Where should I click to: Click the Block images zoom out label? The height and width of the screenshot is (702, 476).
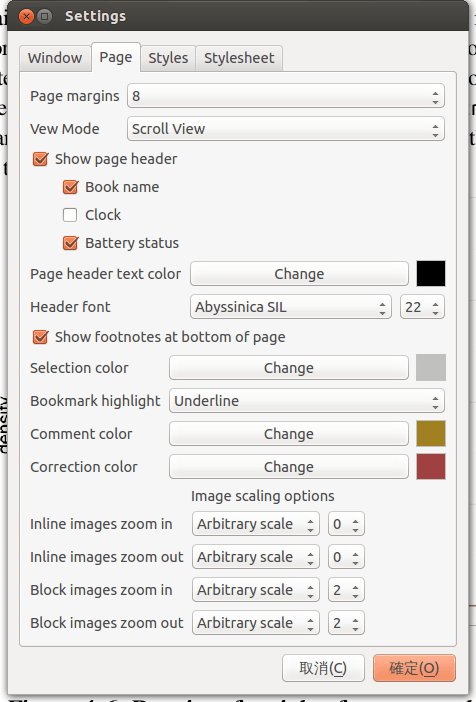tap(107, 623)
